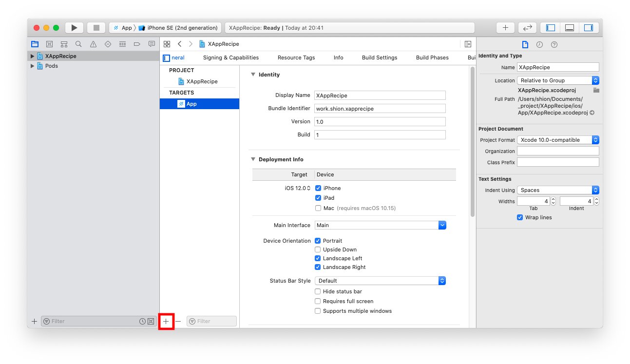The height and width of the screenshot is (364, 630).
Task: Toggle the right inspector panel
Action: 588,28
